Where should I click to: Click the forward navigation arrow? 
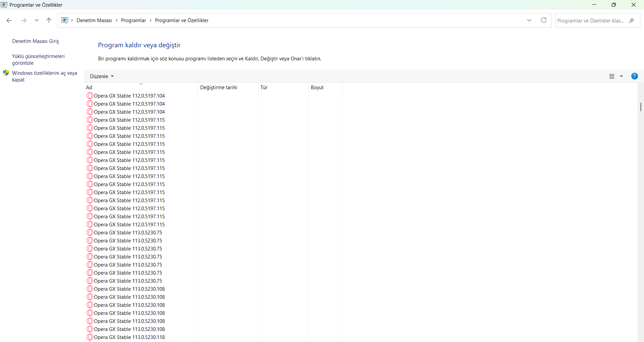24,20
